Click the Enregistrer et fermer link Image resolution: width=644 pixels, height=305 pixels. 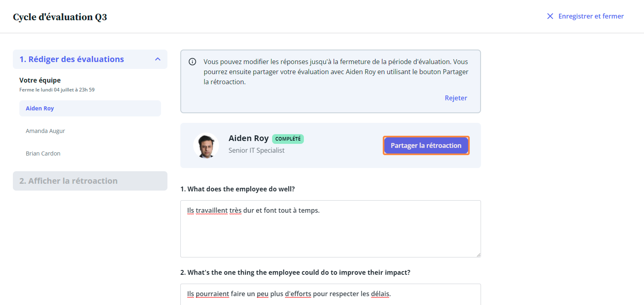pos(591,16)
